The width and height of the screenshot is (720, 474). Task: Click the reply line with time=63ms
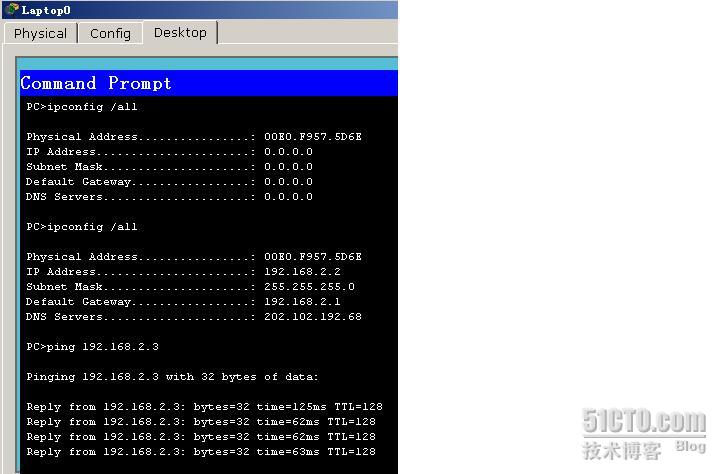click(201, 451)
